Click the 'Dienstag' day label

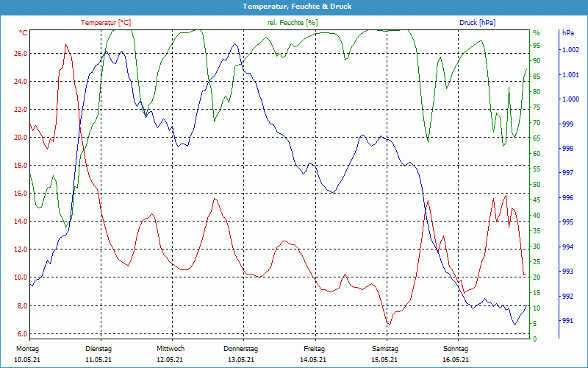point(98,349)
